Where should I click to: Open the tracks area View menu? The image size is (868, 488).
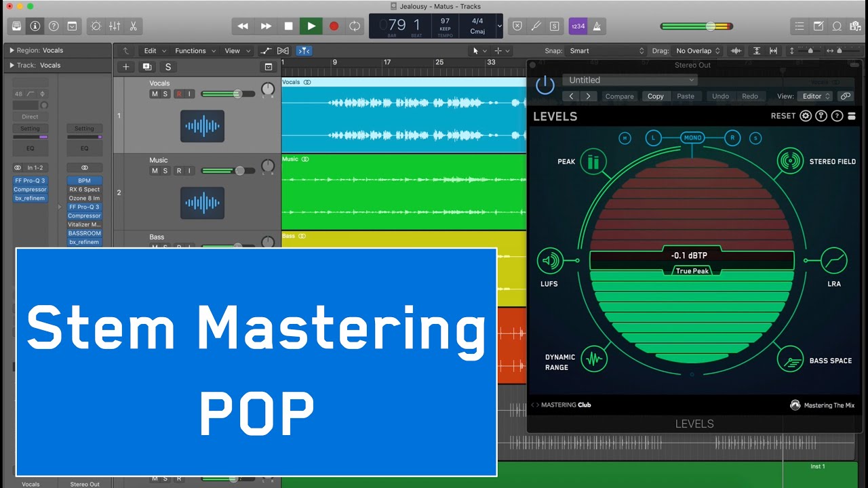237,51
